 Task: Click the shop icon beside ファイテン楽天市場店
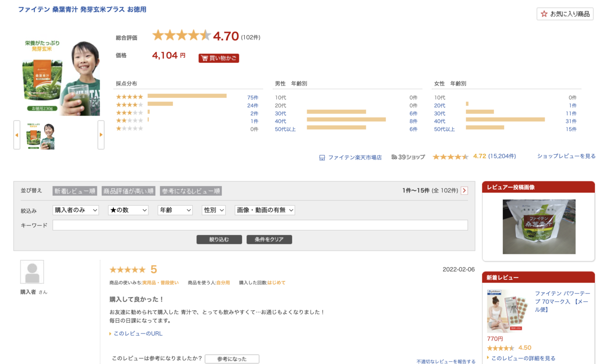[322, 157]
